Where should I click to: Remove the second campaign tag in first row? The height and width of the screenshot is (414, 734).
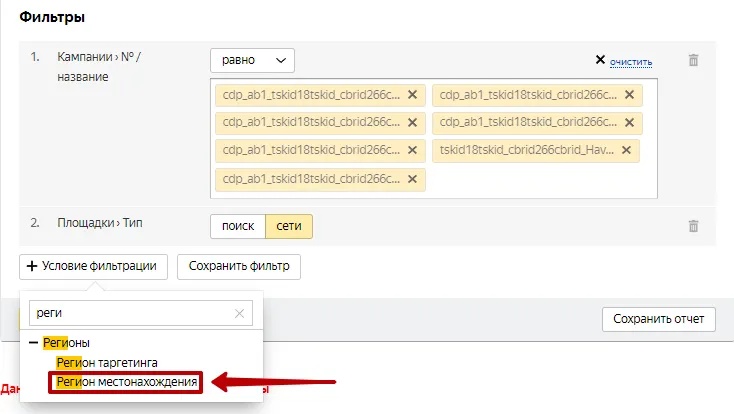point(629,95)
